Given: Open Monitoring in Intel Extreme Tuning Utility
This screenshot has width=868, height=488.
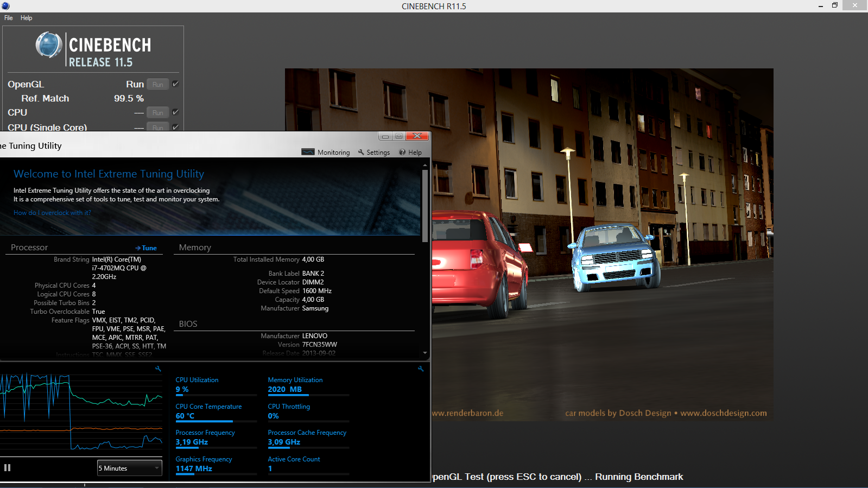Looking at the screenshot, I should click(x=326, y=153).
